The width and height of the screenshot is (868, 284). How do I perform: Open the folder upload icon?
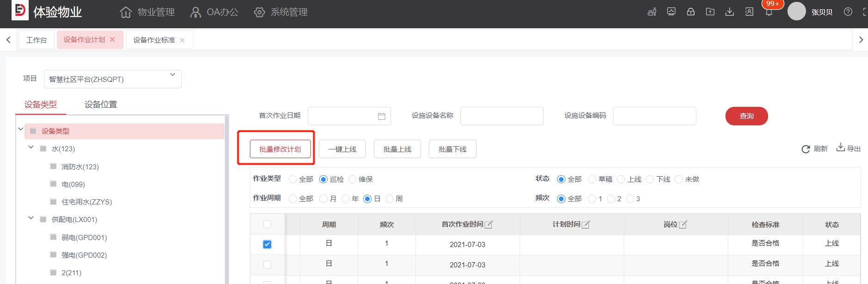(710, 12)
